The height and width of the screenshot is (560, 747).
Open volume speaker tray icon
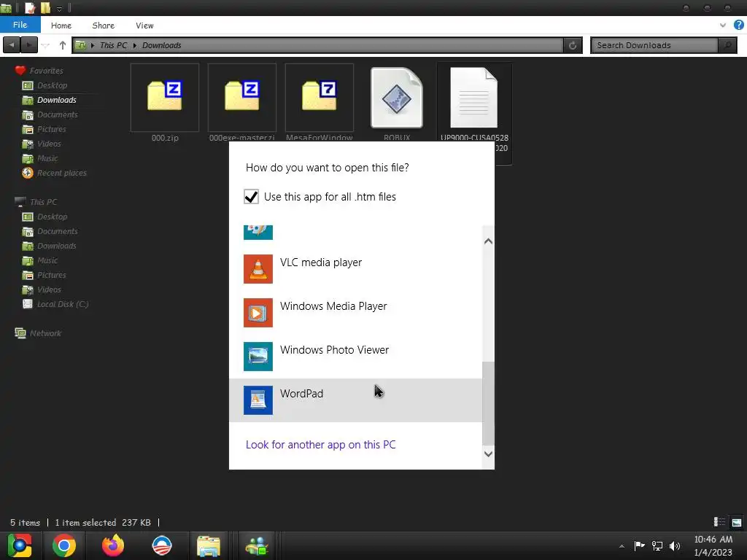pyautogui.click(x=675, y=545)
